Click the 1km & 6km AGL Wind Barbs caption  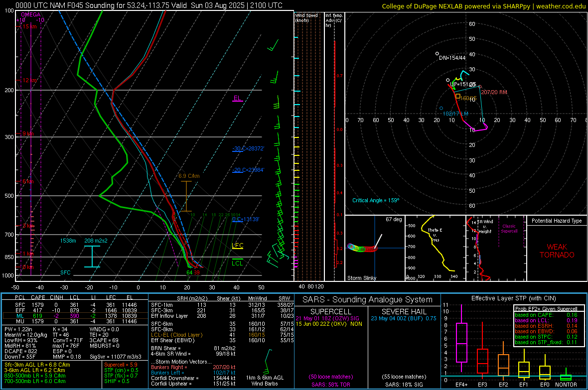[x=265, y=381]
